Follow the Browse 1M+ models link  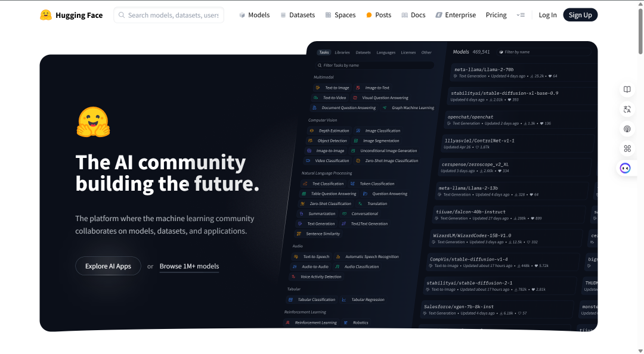(x=190, y=266)
